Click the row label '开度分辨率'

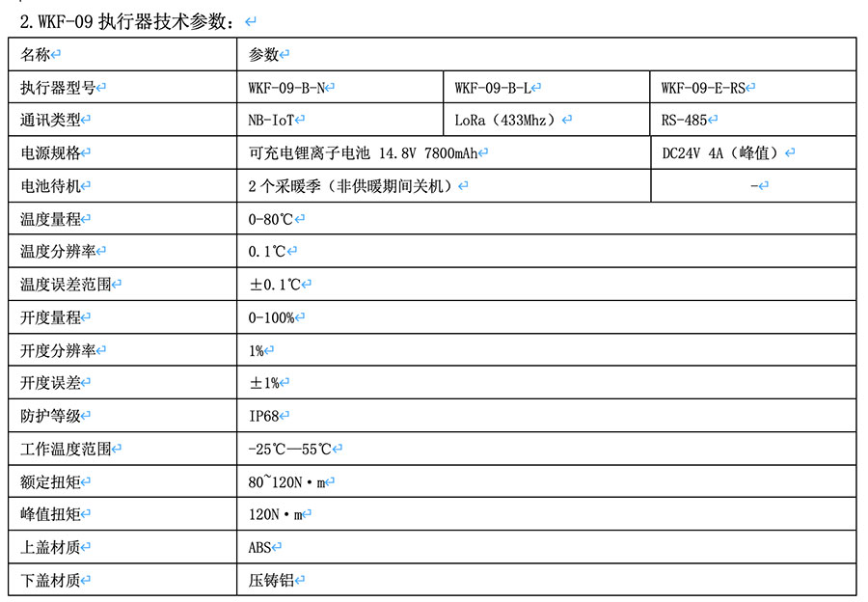58,350
